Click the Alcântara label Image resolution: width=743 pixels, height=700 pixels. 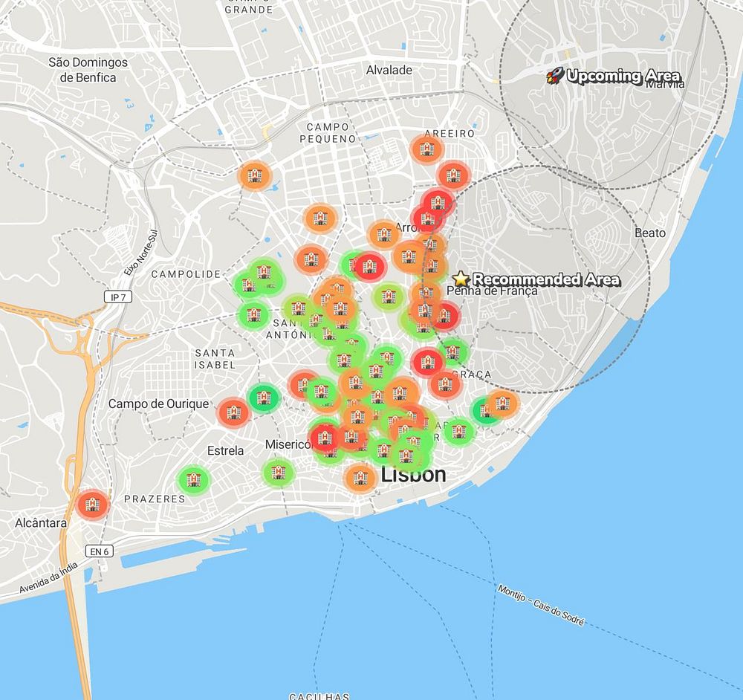(x=41, y=522)
